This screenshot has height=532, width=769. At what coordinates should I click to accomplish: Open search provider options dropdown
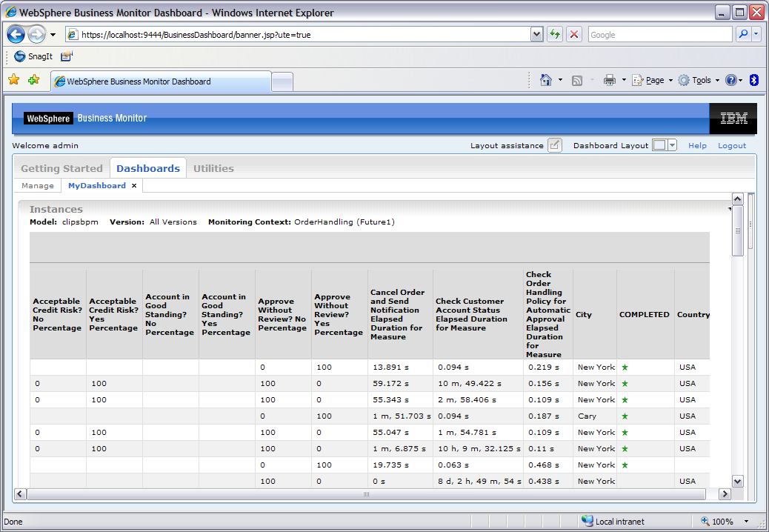756,34
